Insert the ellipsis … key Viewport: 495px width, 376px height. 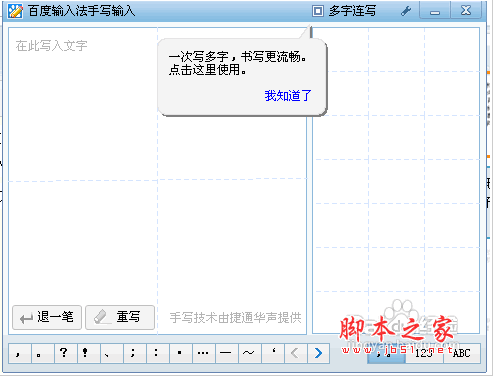coord(204,353)
